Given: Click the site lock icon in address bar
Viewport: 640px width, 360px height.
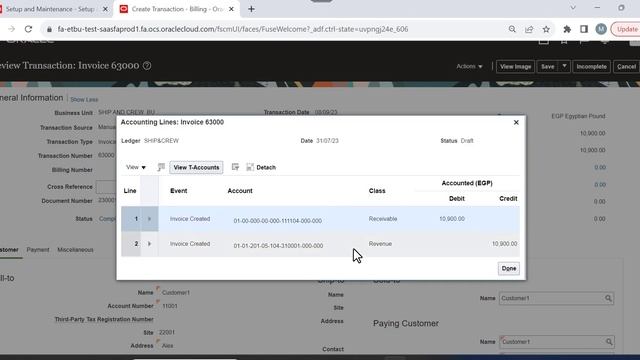Looking at the screenshot, I should point(49,29).
